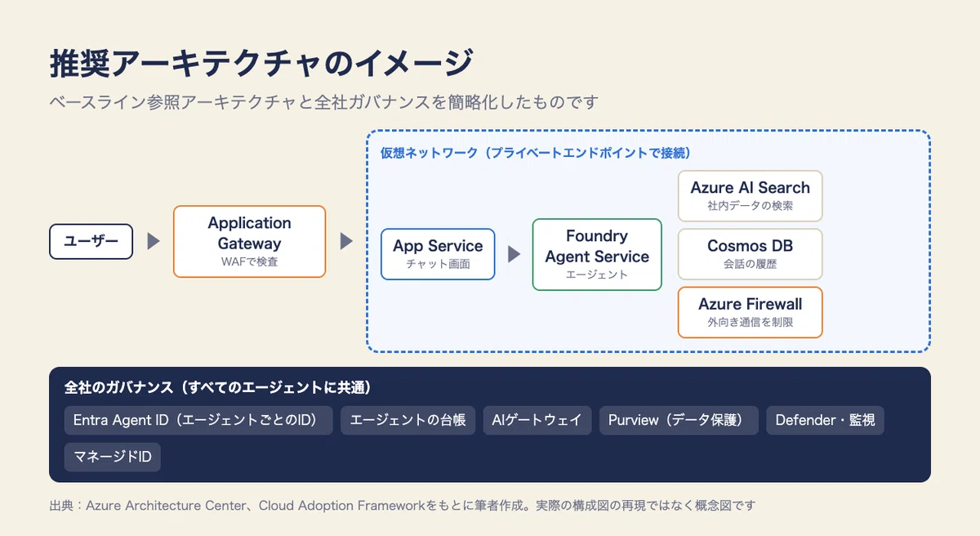Select the マネージドID chip

pyautogui.click(x=113, y=457)
